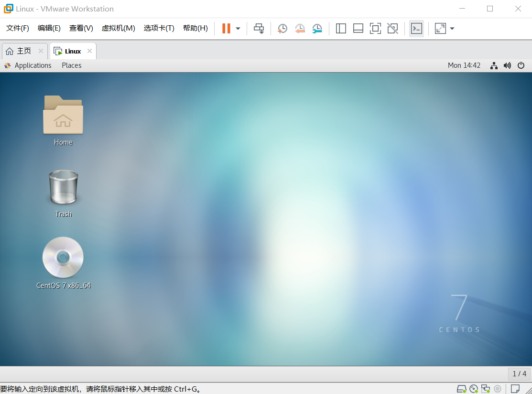Open the 编辑(E) menu

click(x=49, y=28)
